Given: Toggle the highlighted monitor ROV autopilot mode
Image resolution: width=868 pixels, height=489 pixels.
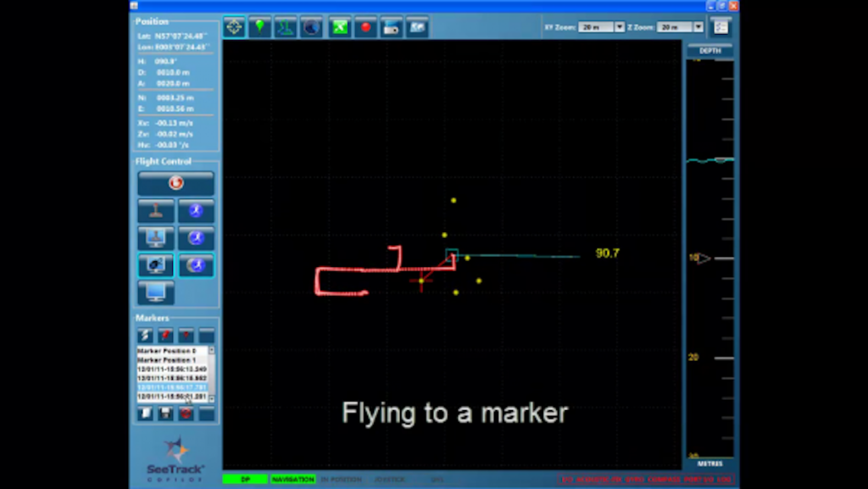Looking at the screenshot, I should click(x=156, y=265).
